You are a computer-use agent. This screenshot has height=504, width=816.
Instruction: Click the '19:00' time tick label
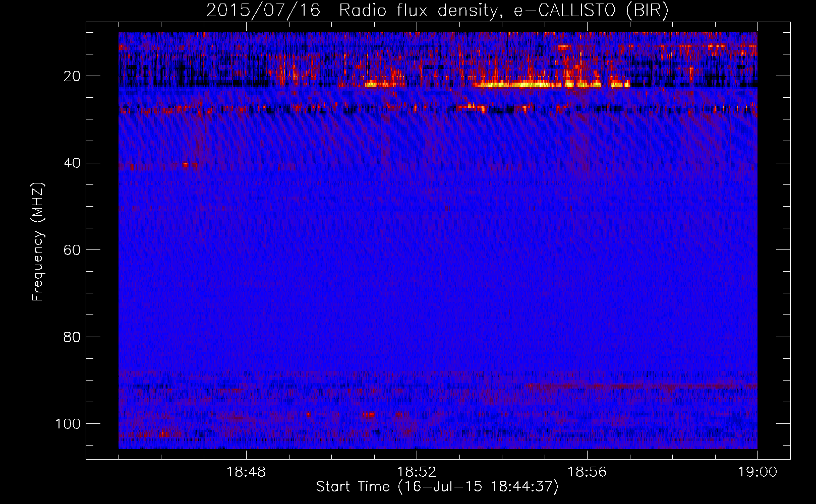(x=757, y=472)
